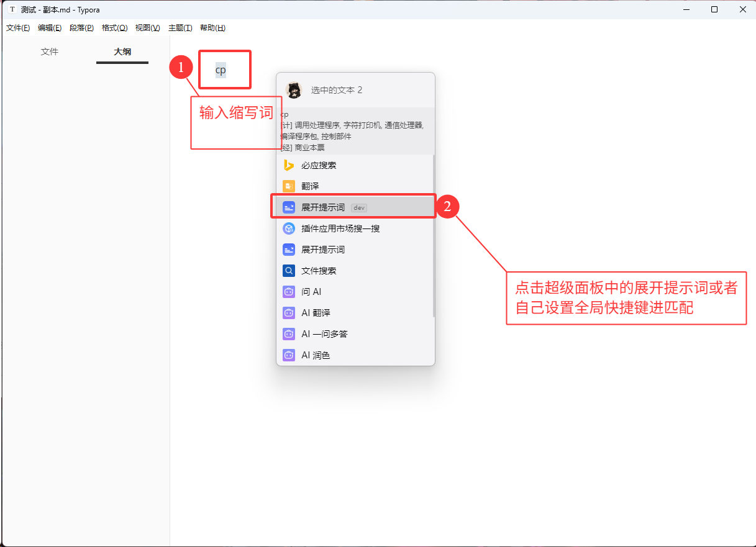Viewport: 756px width, 547px height.
Task: Open the 段落(P) menu
Action: tap(82, 28)
